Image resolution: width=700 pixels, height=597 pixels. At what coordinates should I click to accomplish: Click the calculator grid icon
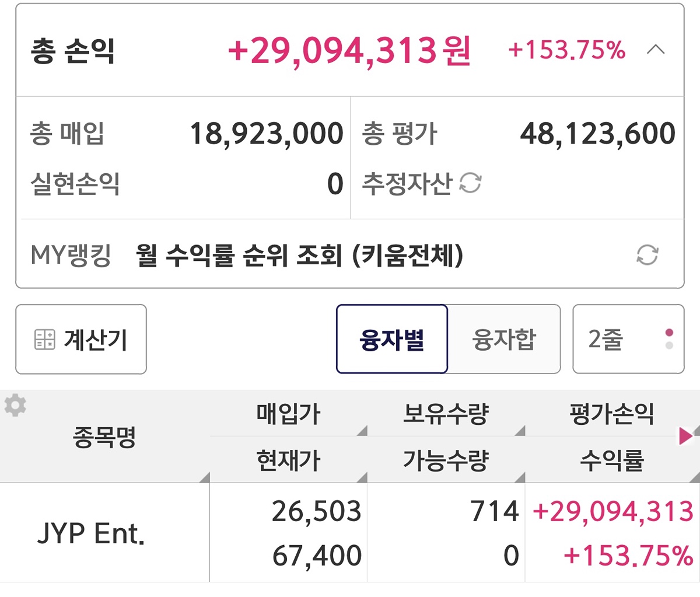(x=45, y=339)
